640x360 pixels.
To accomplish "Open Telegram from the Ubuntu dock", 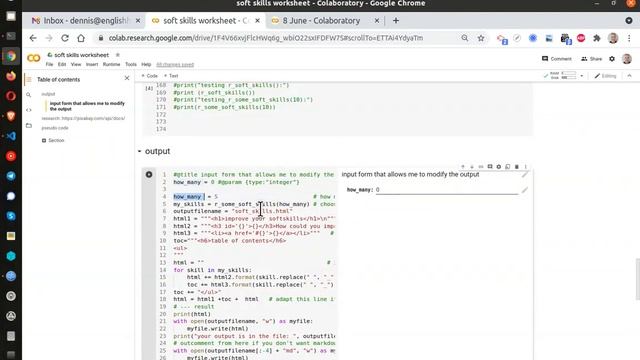I will [x=11, y=176].
